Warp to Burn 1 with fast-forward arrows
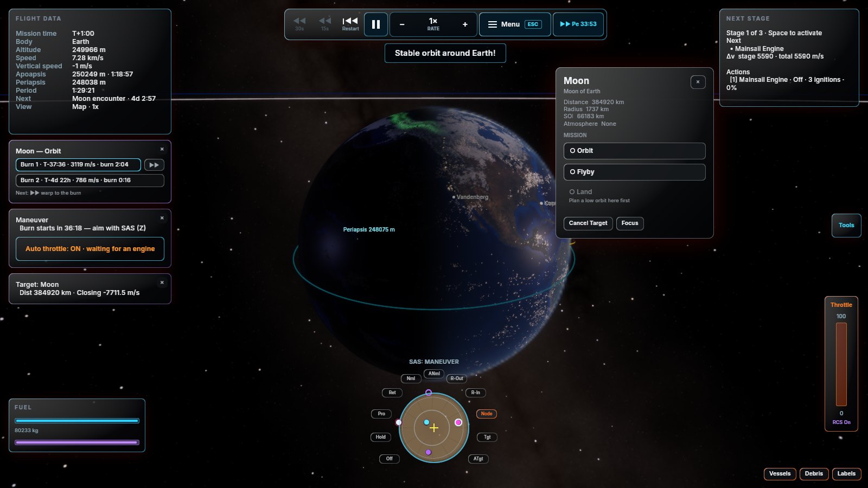This screenshot has width=868, height=488. [154, 165]
